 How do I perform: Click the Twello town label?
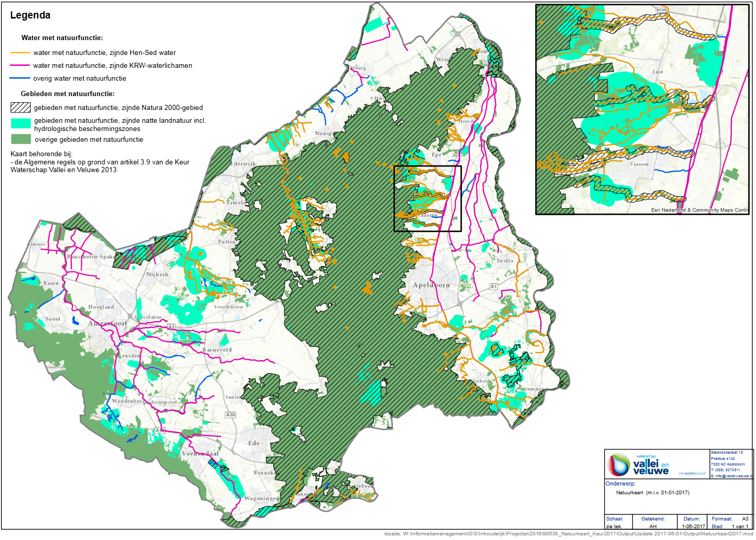(x=505, y=261)
